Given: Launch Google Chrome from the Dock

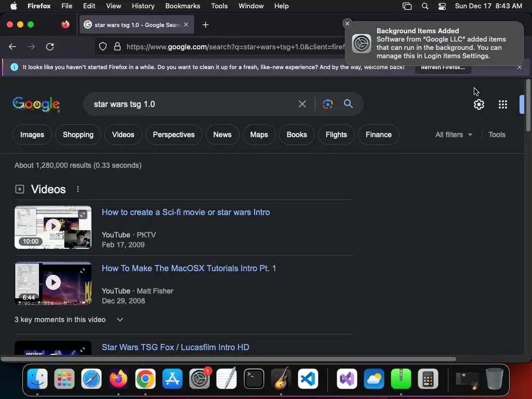Looking at the screenshot, I should (145, 379).
